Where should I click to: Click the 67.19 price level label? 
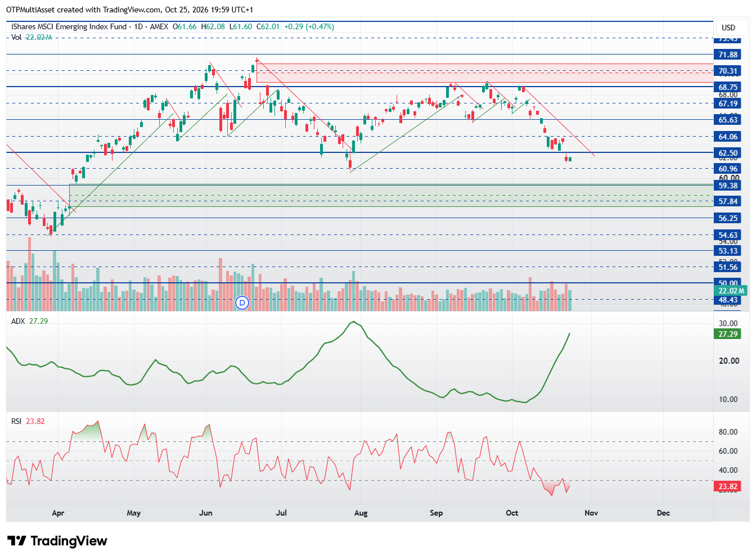pyautogui.click(x=728, y=103)
